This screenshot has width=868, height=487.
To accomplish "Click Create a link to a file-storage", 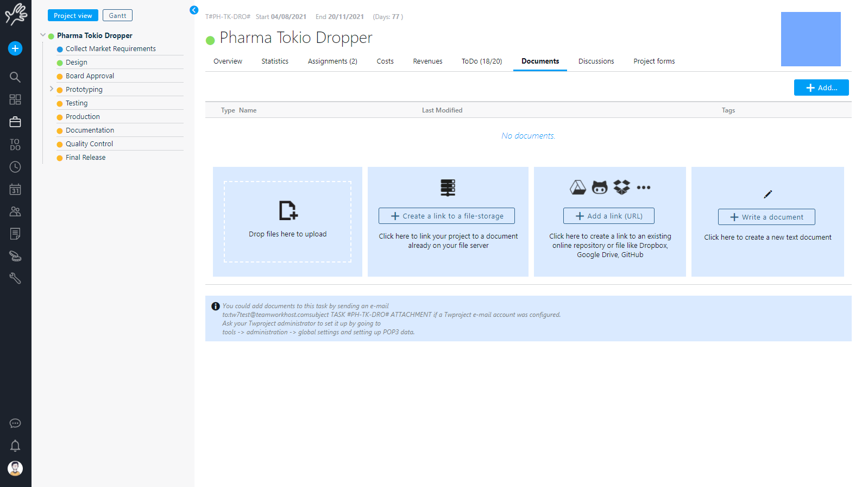I will point(446,216).
